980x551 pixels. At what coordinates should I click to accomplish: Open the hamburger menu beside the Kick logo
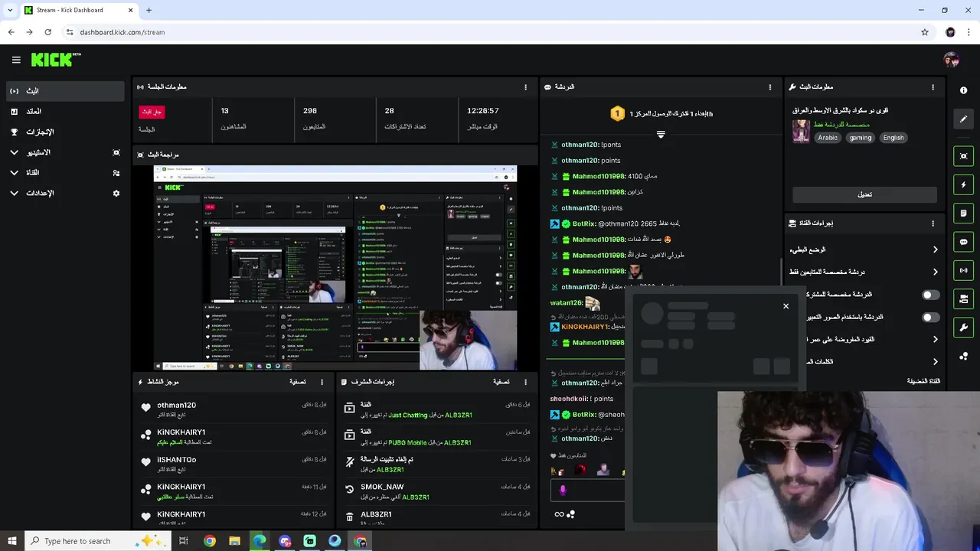(x=16, y=60)
